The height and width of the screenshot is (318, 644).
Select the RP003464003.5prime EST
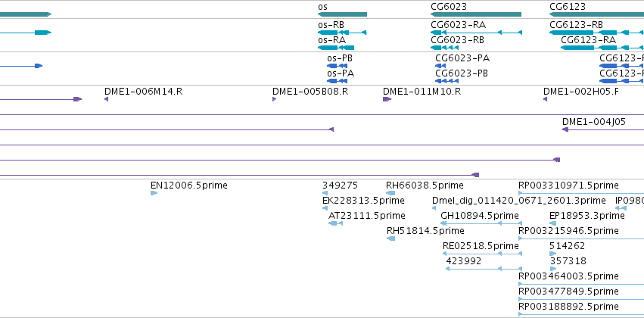click(581, 284)
